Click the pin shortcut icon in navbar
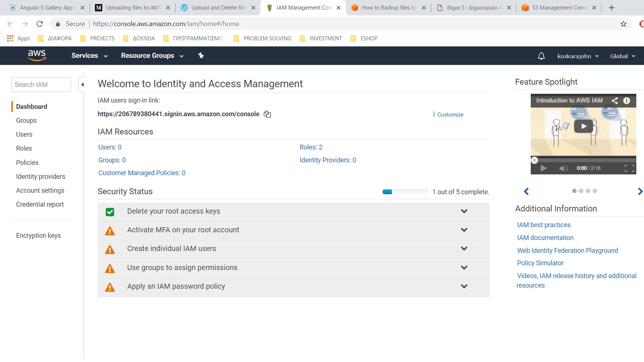This screenshot has height=362, width=644. click(201, 56)
